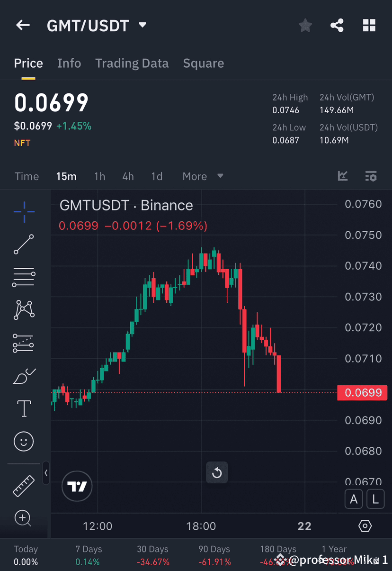
Task: Open the trading pair selector dropdown
Action: tap(142, 26)
